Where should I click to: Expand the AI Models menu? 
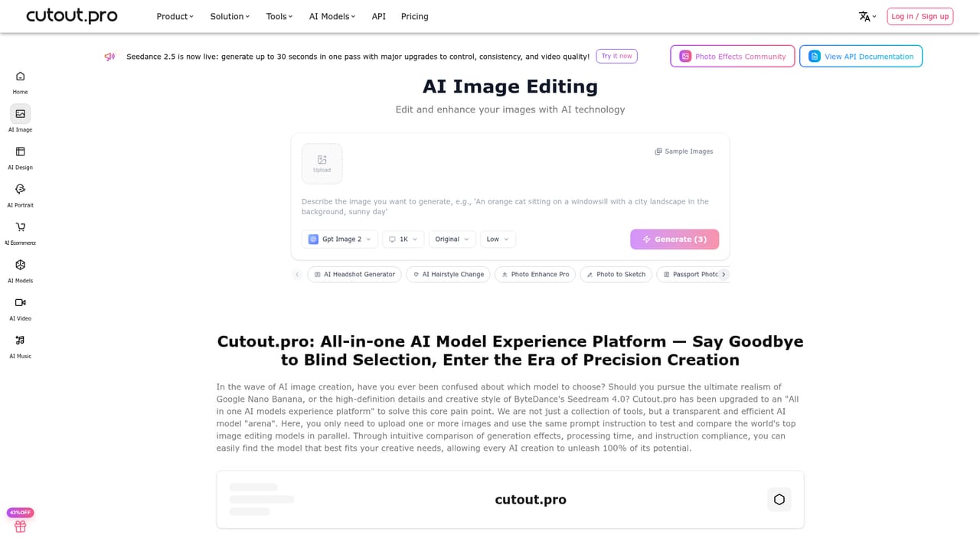[x=332, y=16]
